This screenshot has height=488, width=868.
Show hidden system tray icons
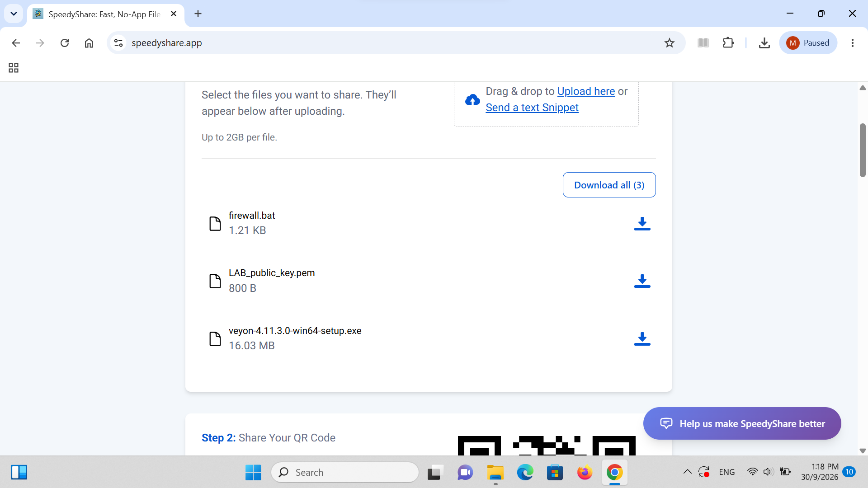687,472
